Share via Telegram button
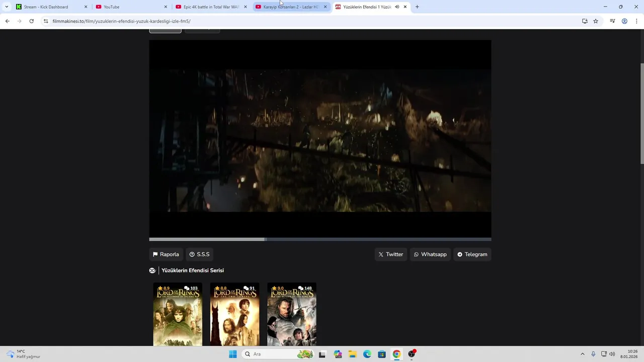 [472, 254]
